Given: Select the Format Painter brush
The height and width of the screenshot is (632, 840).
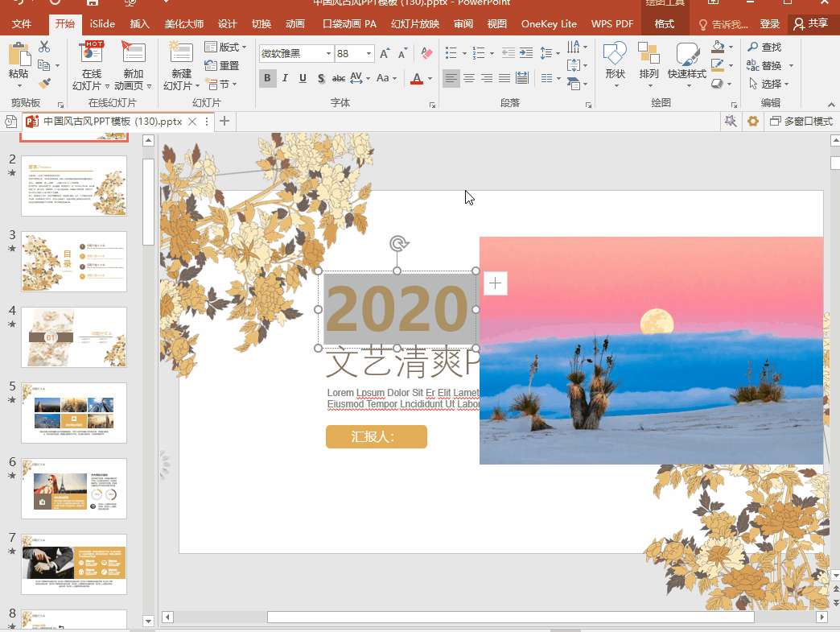Looking at the screenshot, I should (x=44, y=84).
